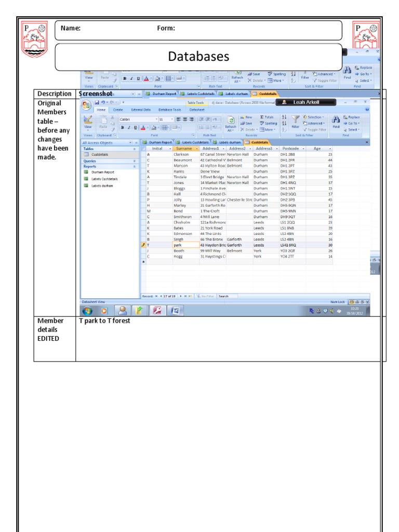Click the Word taskbar icon
The width and height of the screenshot is (399, 532).
click(175, 311)
